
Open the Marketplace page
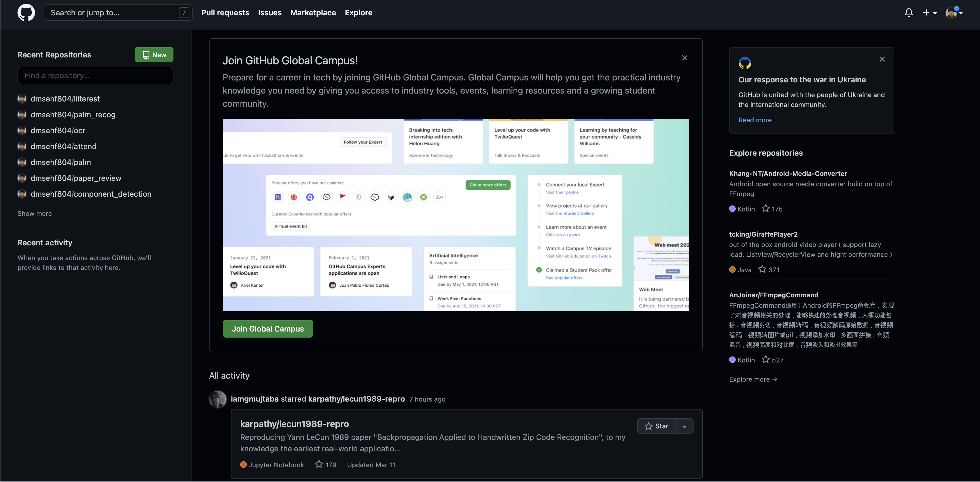(313, 13)
